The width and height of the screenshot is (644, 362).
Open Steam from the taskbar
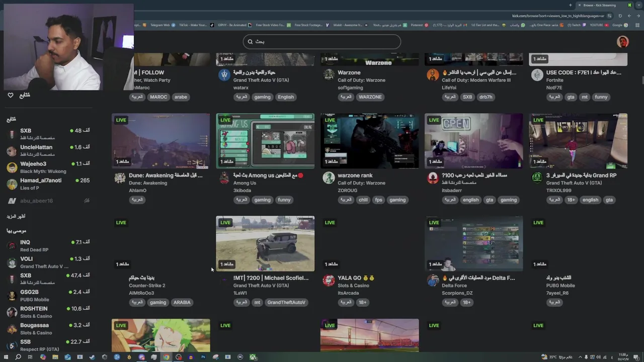click(92, 357)
